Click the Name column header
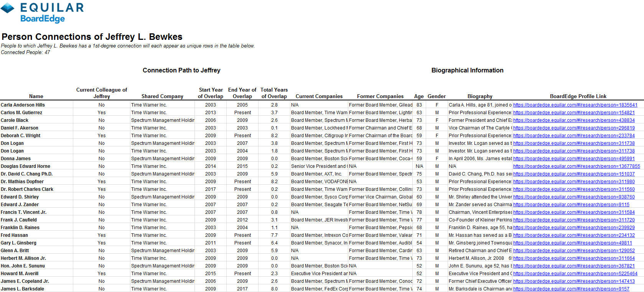Screen dimensions: 644x292 pos(36,97)
